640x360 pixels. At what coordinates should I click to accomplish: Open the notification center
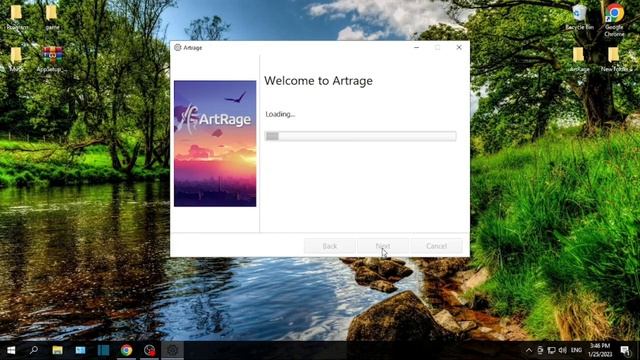[624, 350]
